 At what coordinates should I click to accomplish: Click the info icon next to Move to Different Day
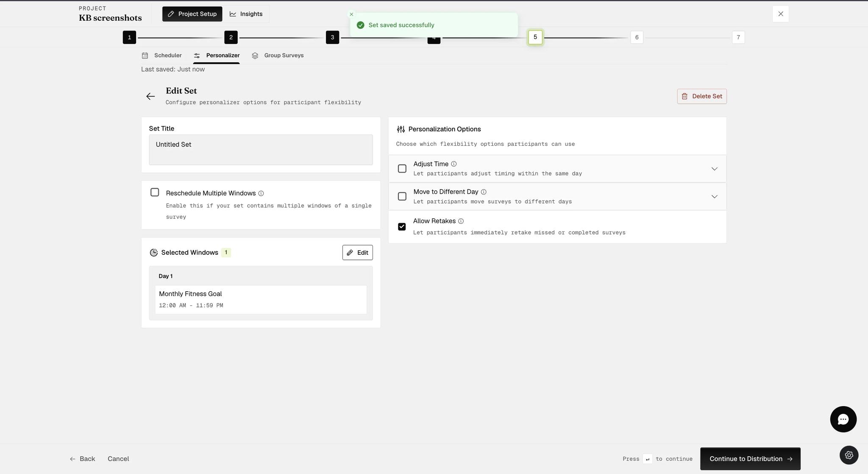pyautogui.click(x=484, y=192)
